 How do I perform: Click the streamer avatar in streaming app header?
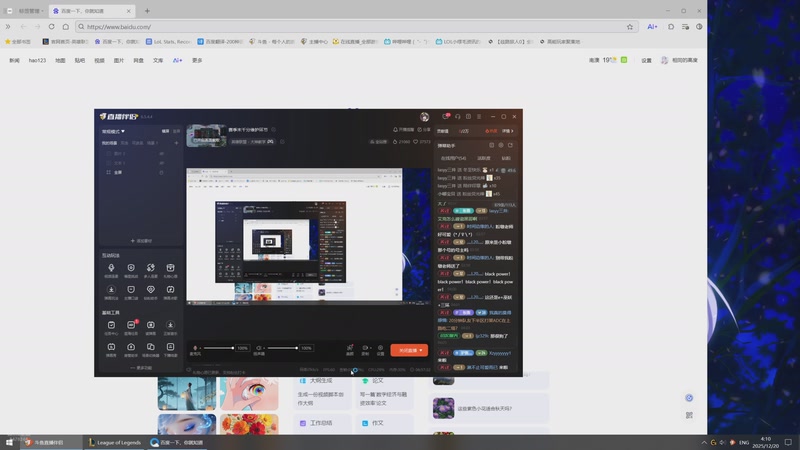(424, 117)
